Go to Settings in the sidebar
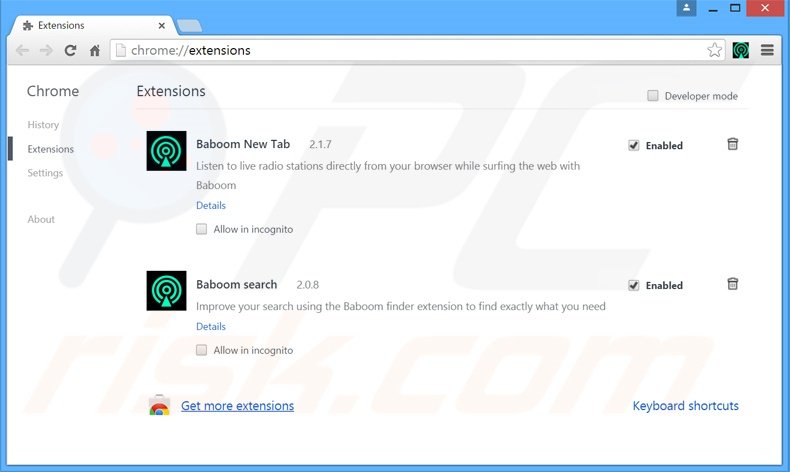790x472 pixels. (45, 173)
